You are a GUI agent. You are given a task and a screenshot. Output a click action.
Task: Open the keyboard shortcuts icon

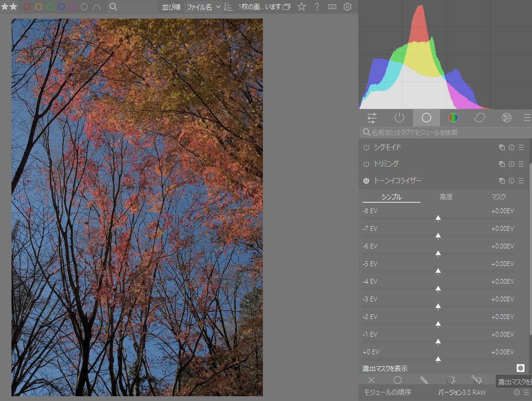click(332, 7)
